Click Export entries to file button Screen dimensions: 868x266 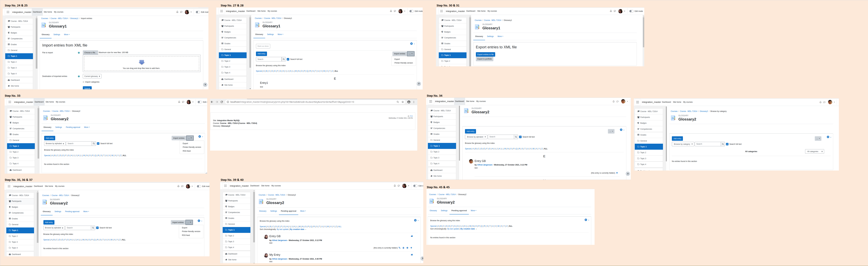point(486,54)
